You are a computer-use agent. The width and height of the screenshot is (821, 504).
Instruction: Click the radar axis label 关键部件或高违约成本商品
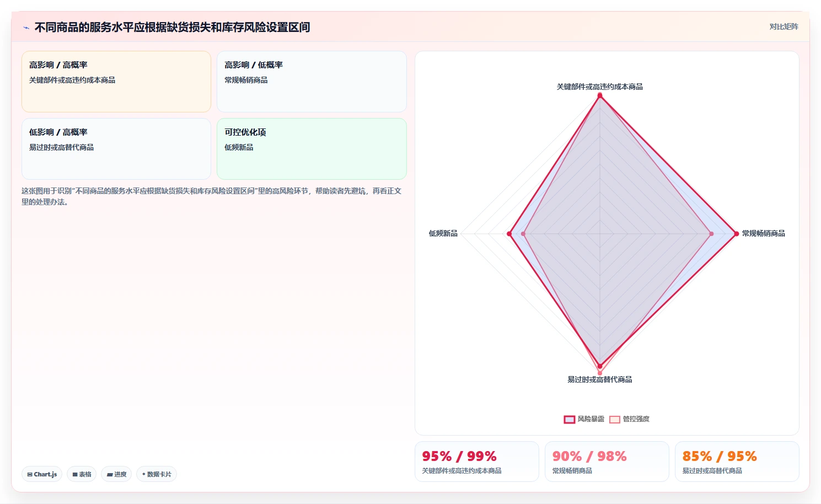click(600, 87)
